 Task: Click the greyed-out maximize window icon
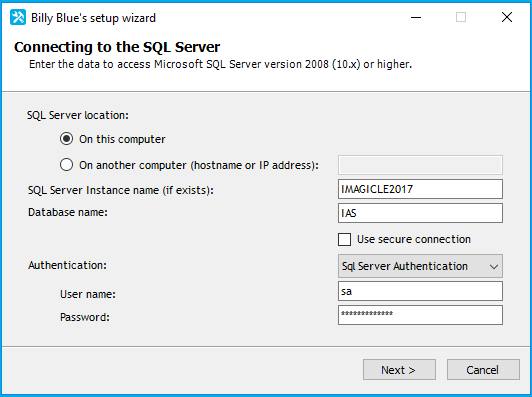[461, 17]
